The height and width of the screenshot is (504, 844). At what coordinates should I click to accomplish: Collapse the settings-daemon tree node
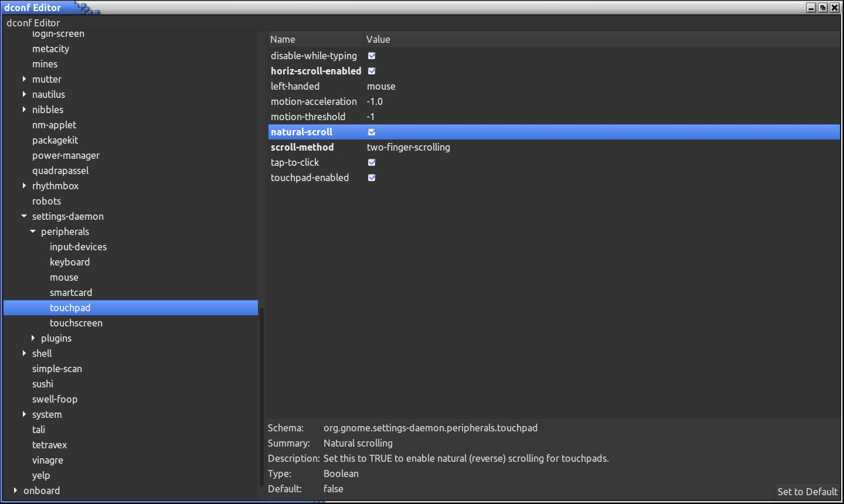pos(24,216)
